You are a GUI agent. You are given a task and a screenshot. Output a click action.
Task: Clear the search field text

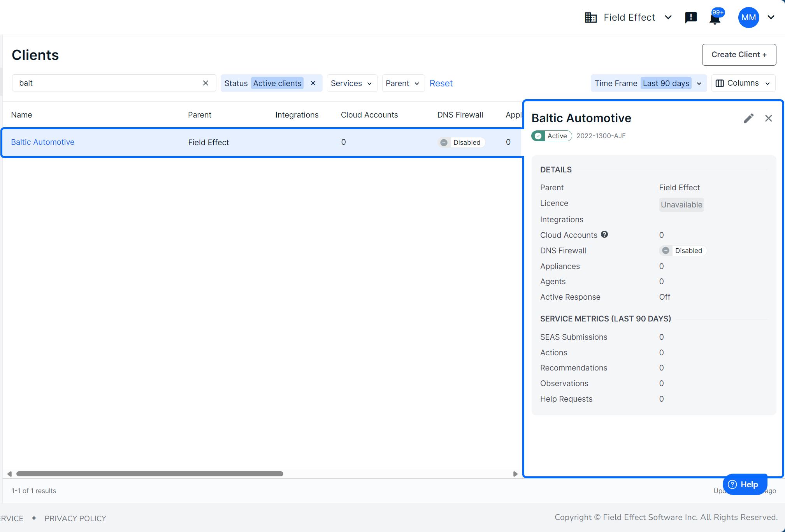pyautogui.click(x=205, y=83)
